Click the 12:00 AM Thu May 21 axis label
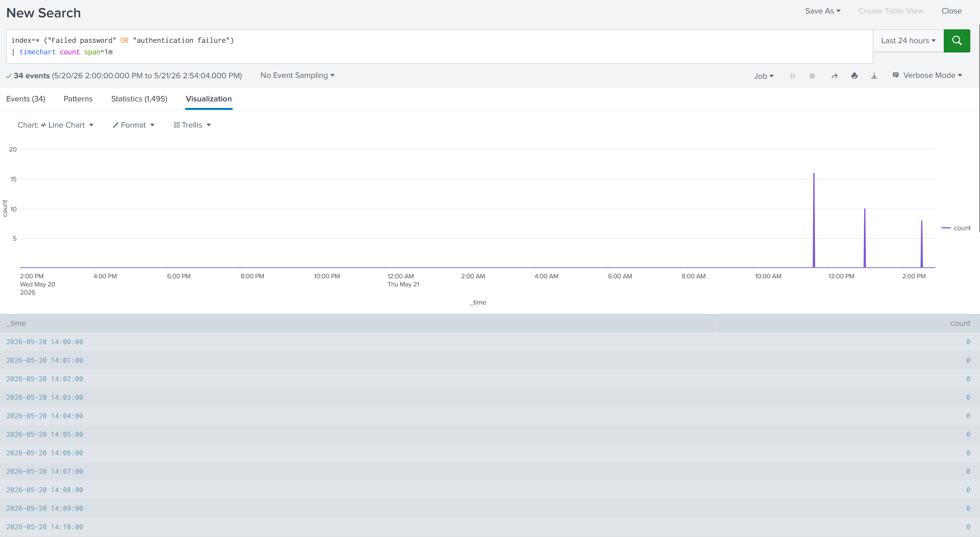 (403, 280)
